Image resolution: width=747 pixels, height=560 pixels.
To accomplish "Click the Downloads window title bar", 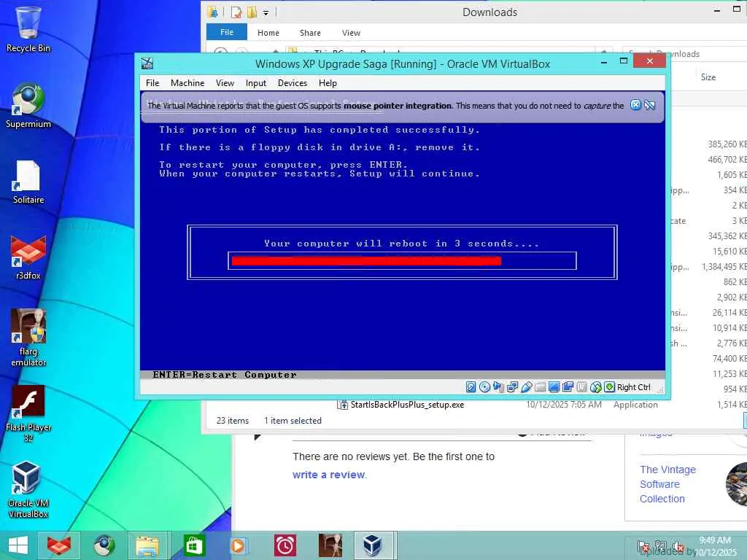I will [489, 12].
